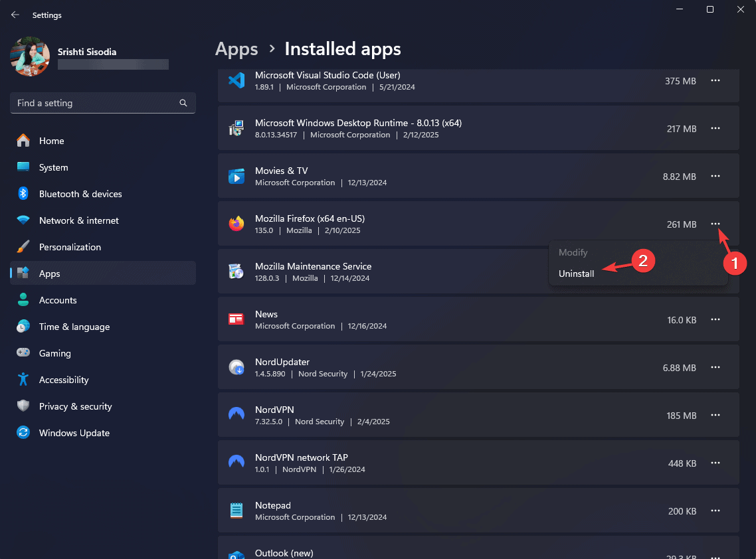
Task: Choose Modify in the context menu
Action: click(573, 252)
